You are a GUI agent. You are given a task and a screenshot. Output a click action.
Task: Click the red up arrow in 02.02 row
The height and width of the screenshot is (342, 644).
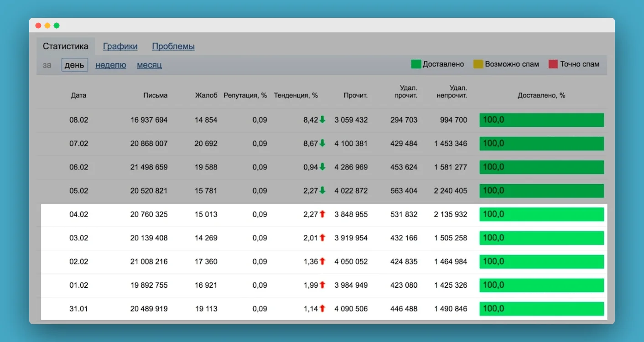(x=322, y=261)
